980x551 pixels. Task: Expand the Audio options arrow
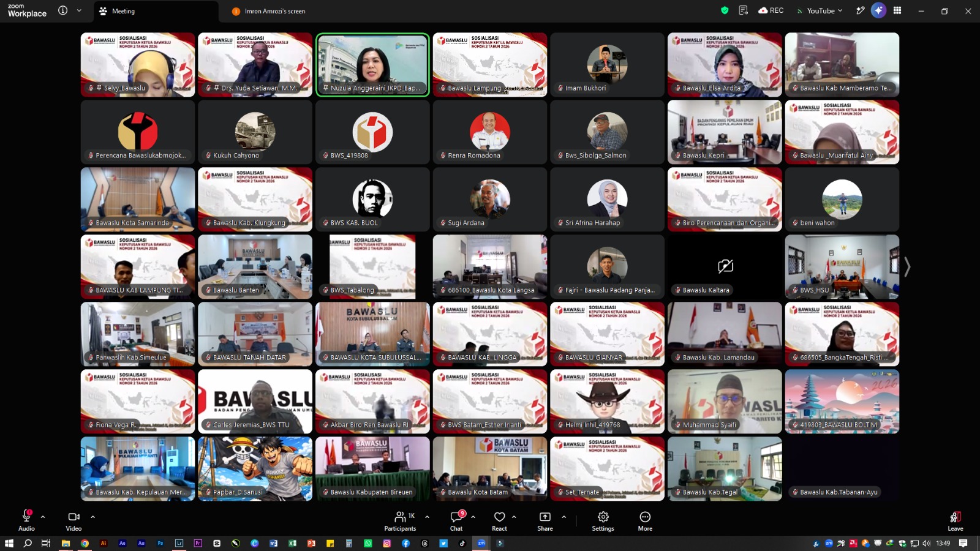[43, 517]
